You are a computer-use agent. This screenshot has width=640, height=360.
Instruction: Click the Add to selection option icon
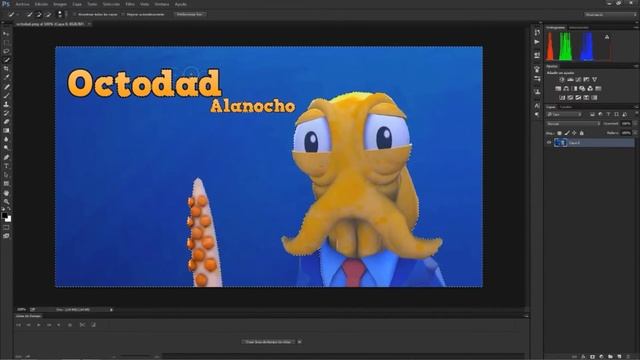pyautogui.click(x=39, y=14)
